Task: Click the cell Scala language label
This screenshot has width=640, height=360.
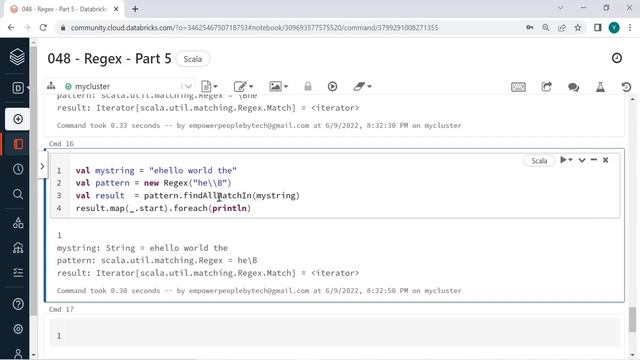Action: [539, 161]
